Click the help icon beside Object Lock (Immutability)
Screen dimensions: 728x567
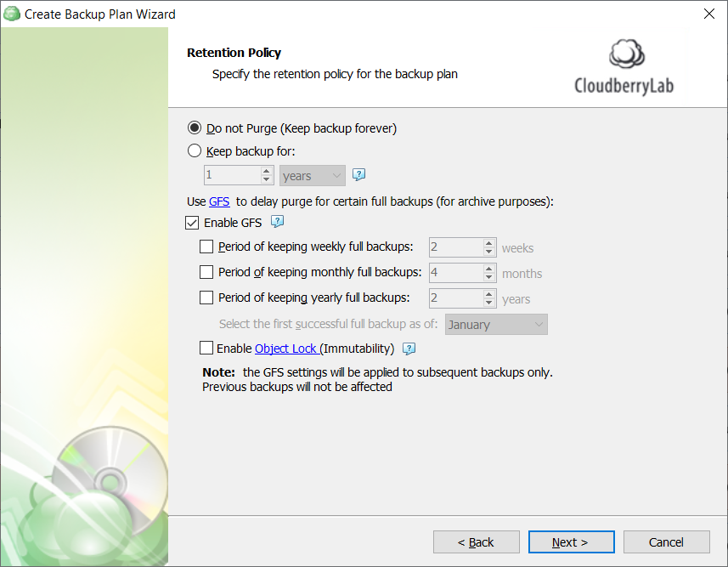click(409, 349)
